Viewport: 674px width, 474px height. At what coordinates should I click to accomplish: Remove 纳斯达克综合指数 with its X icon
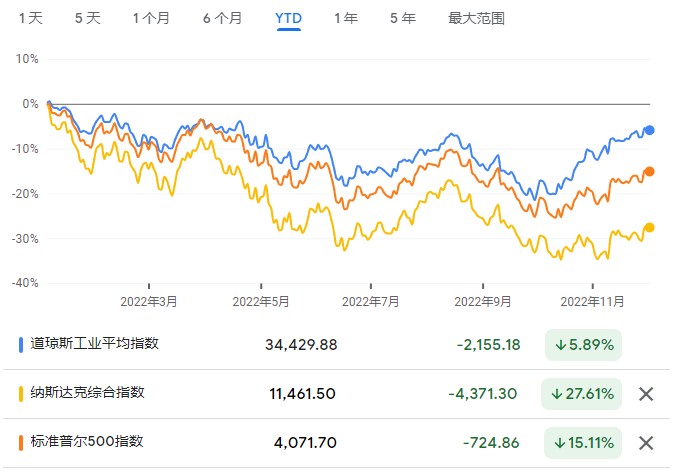pyautogui.click(x=646, y=394)
